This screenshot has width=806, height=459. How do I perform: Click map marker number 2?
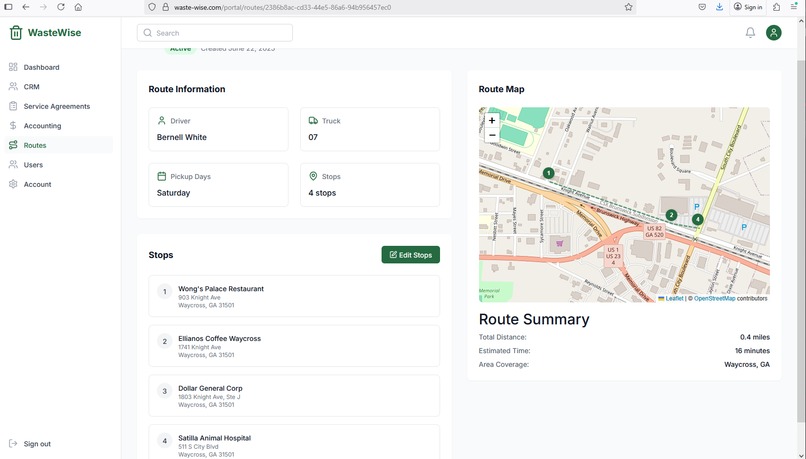click(x=671, y=215)
